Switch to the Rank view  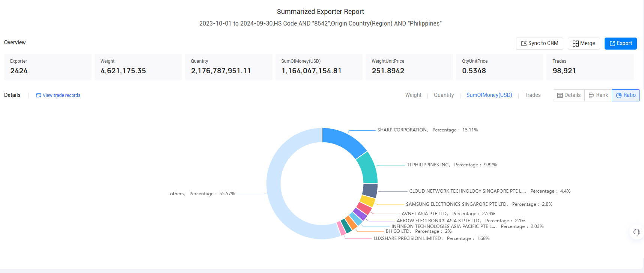(598, 95)
